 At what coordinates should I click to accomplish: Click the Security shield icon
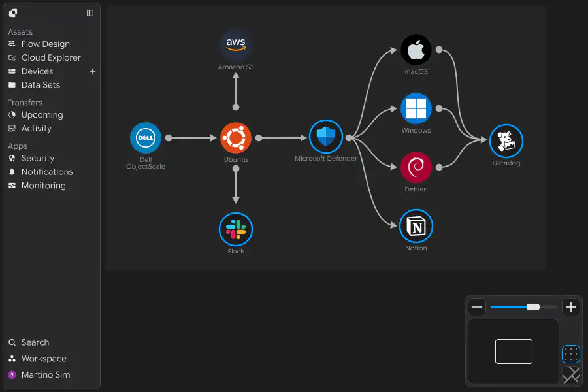click(x=12, y=158)
